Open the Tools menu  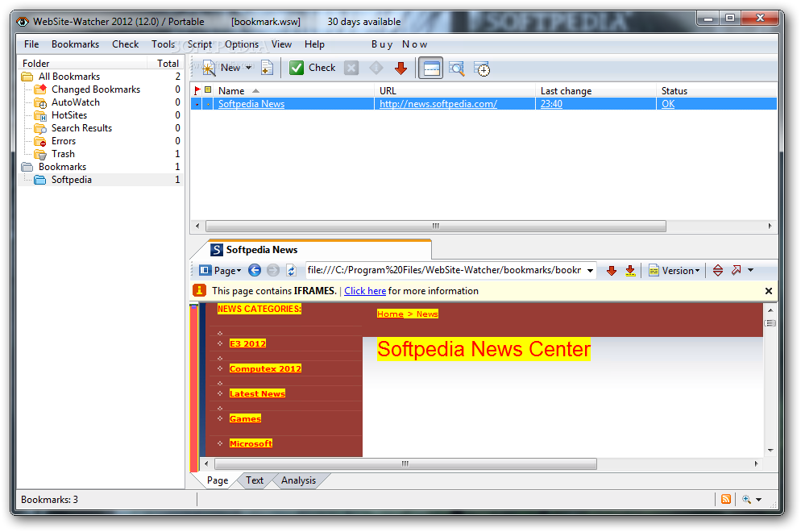pyautogui.click(x=163, y=44)
